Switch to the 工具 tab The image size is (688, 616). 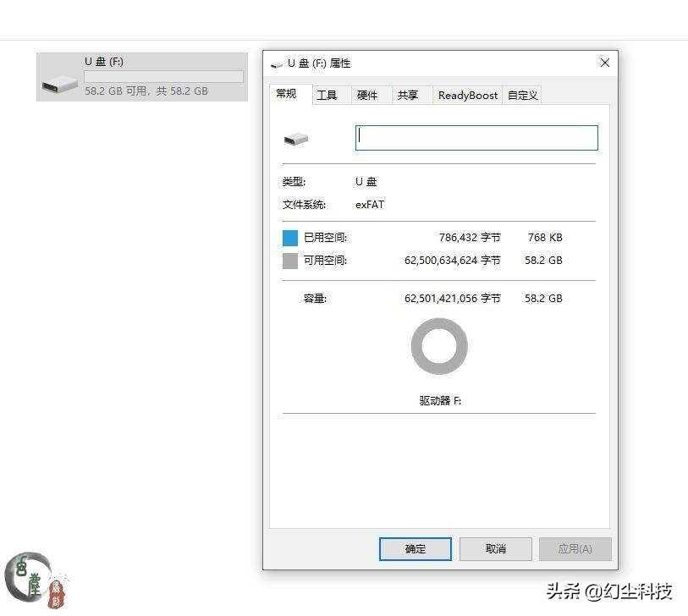click(328, 95)
